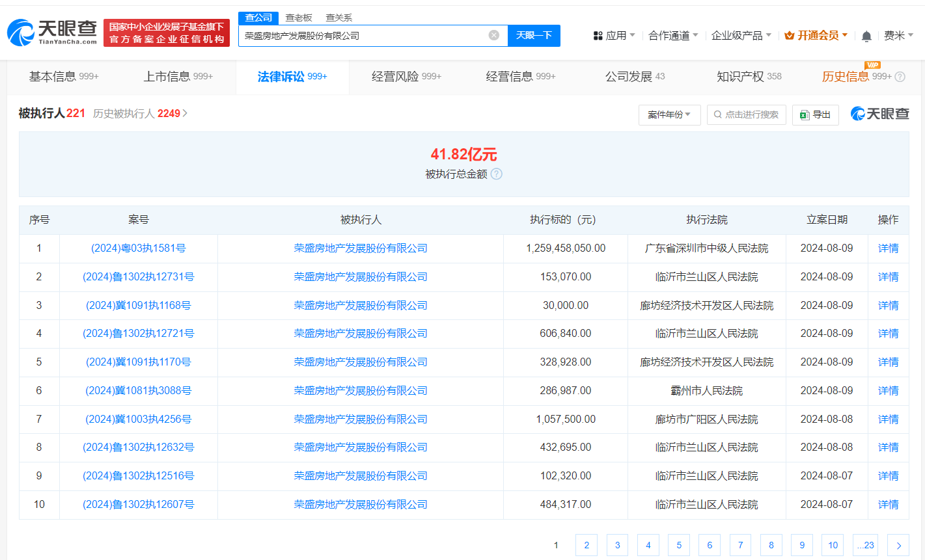Click the question mark next to 历史信息
The width and height of the screenshot is (925, 560).
[x=899, y=76]
